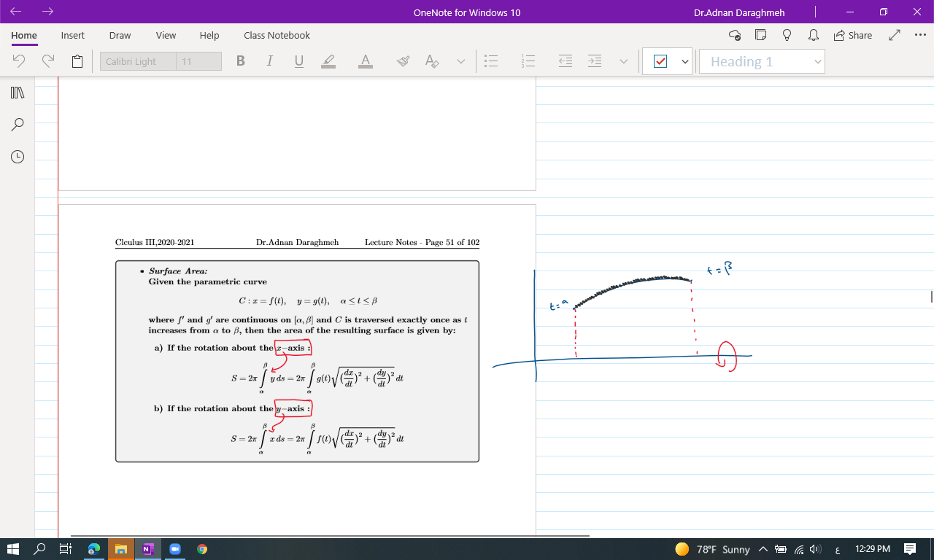Apply font color
934x560 pixels.
[366, 61]
